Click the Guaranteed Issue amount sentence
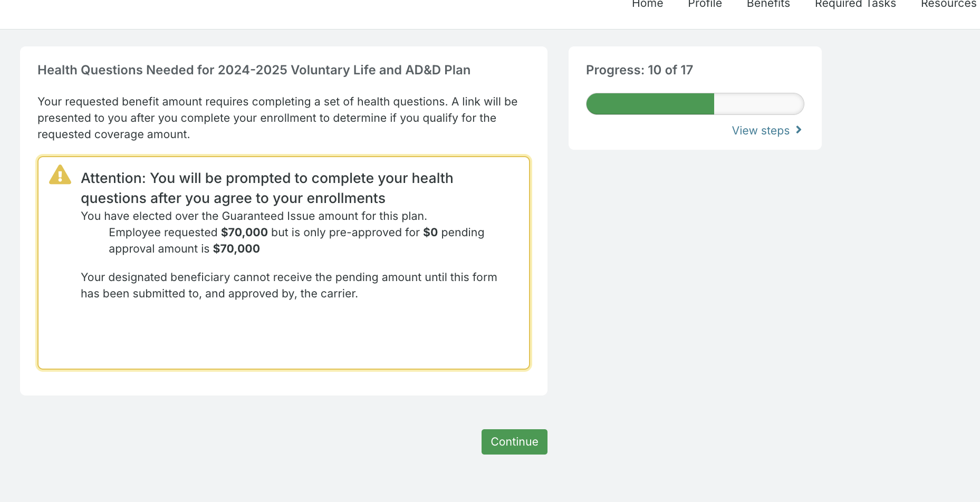 click(254, 216)
